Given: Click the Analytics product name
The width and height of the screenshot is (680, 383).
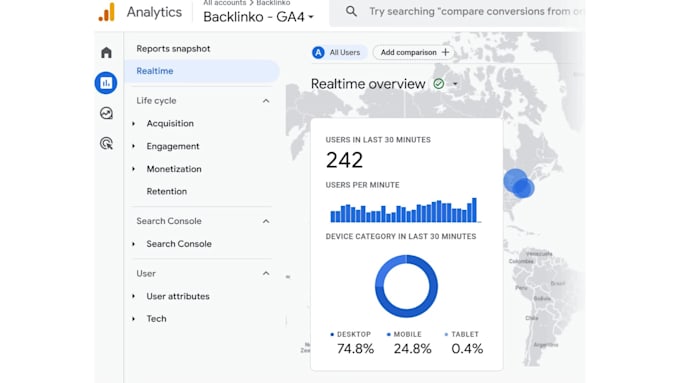Looking at the screenshot, I should point(154,12).
